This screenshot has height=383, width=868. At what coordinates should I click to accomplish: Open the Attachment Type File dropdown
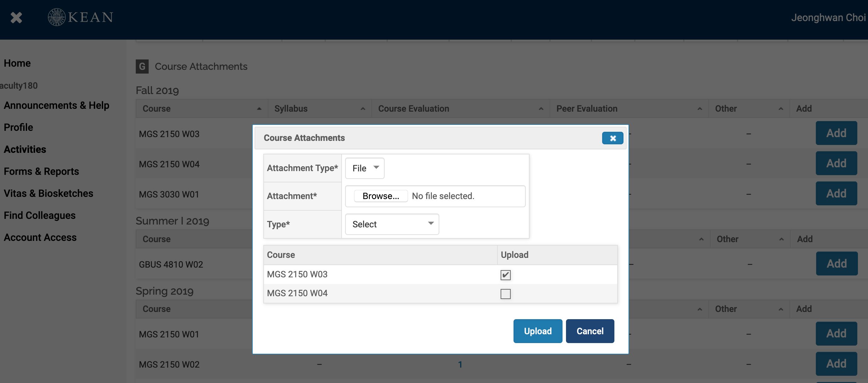click(x=365, y=168)
